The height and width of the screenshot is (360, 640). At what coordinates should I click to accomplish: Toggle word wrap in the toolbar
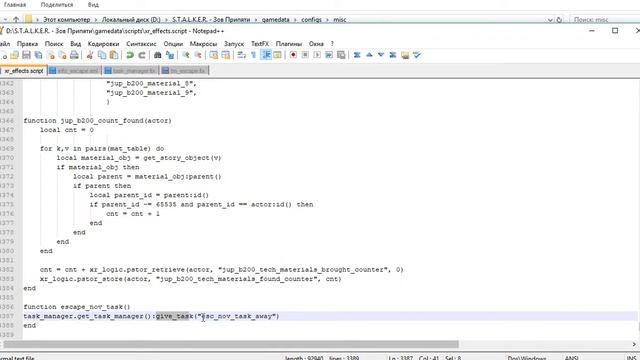tap(241, 55)
